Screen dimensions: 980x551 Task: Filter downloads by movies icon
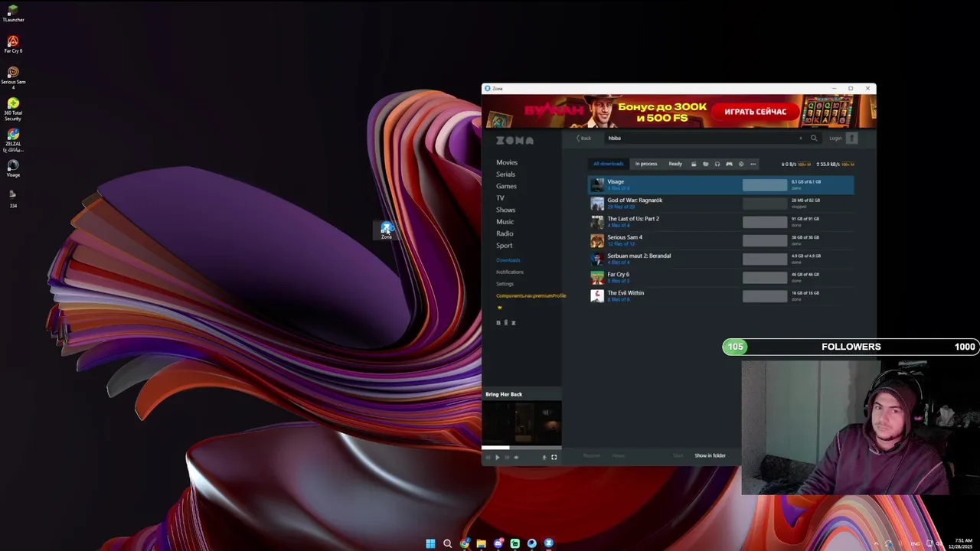(694, 164)
